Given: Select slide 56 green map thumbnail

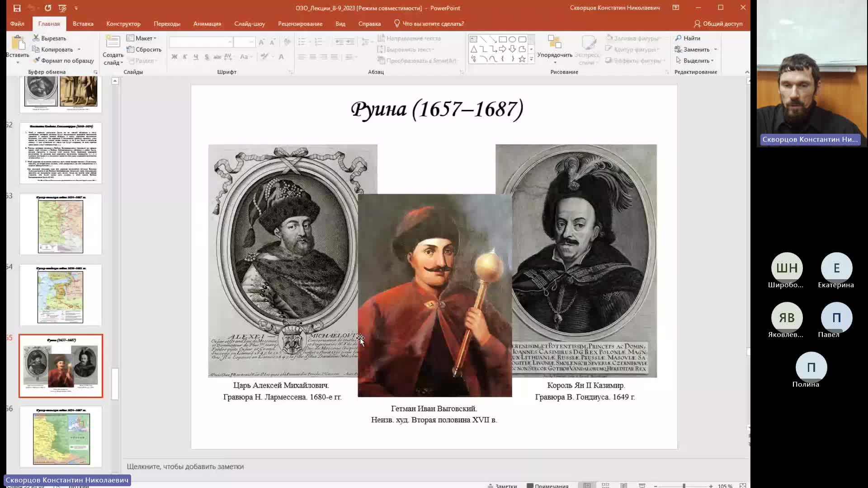Looking at the screenshot, I should tap(61, 436).
